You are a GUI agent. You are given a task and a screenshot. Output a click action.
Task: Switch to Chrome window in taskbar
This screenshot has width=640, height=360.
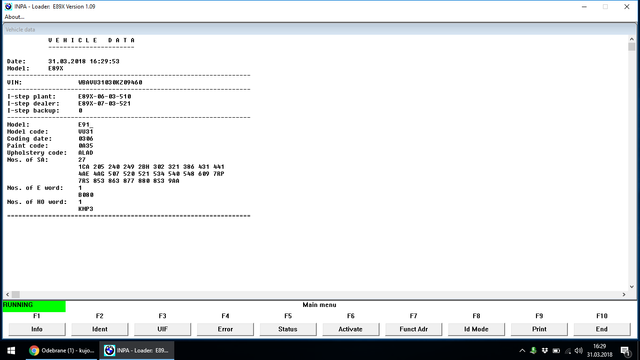(62, 351)
